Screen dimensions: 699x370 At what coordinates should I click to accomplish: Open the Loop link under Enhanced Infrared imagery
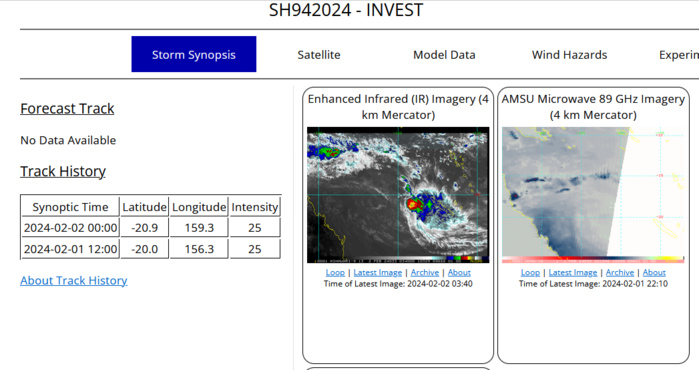click(x=335, y=272)
